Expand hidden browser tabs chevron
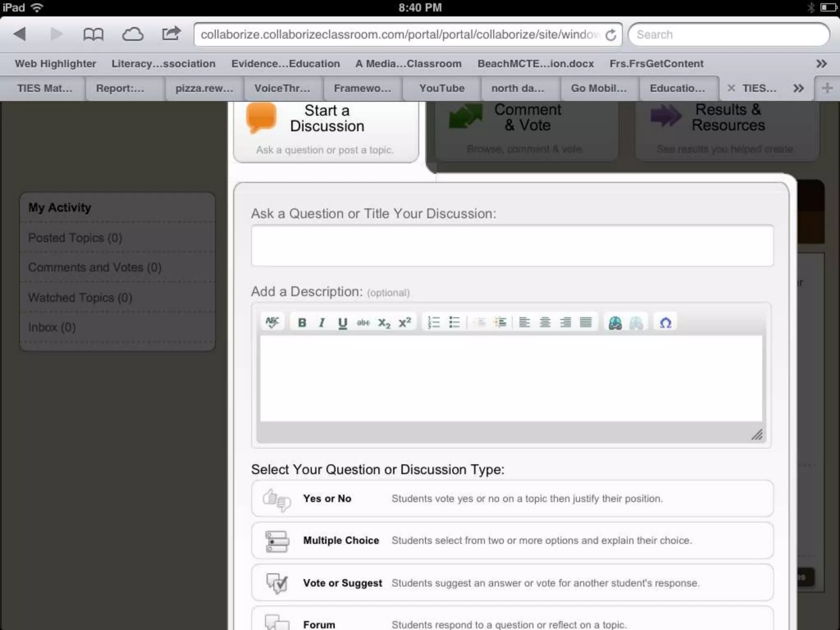The height and width of the screenshot is (630, 840). point(798,88)
